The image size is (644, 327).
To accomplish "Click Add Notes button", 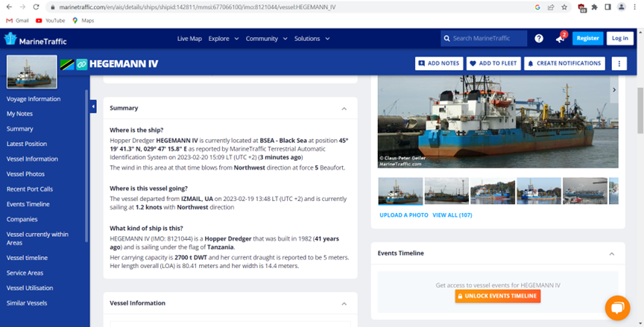I will [x=439, y=63].
